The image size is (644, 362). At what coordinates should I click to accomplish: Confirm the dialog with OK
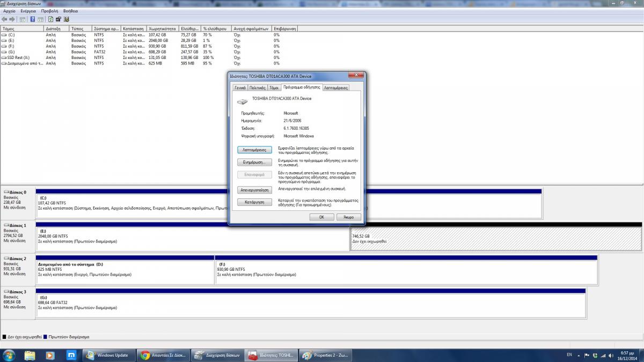321,217
